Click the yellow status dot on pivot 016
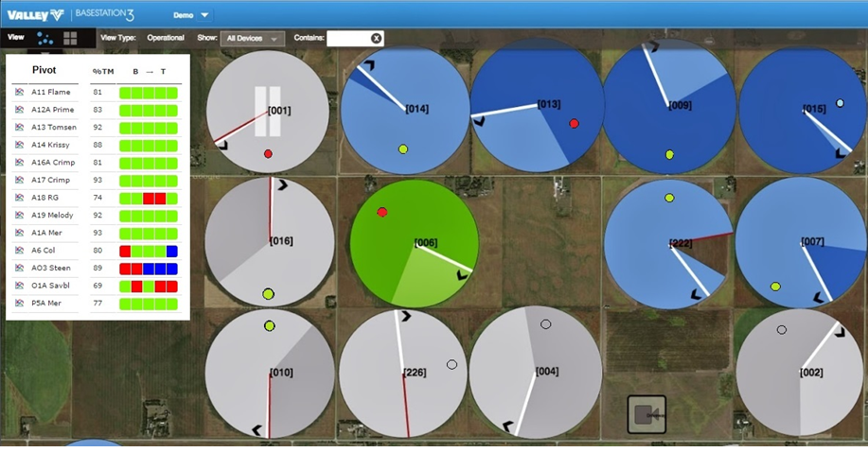 click(269, 294)
